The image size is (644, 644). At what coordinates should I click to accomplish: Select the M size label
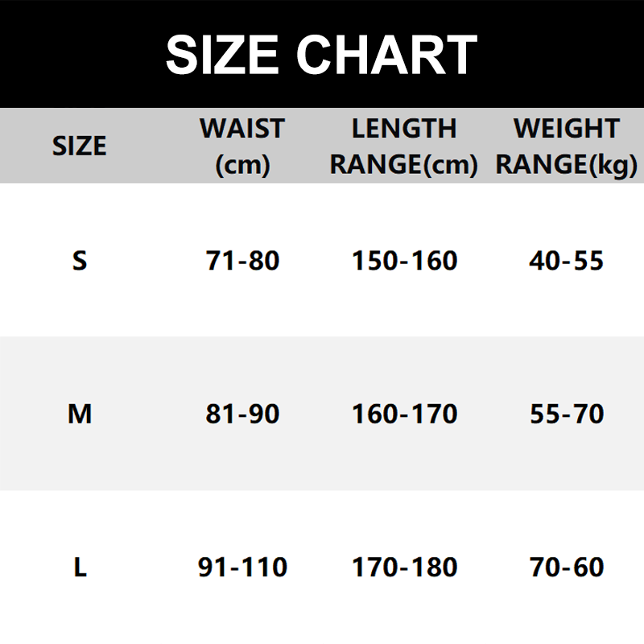pyautogui.click(x=79, y=414)
